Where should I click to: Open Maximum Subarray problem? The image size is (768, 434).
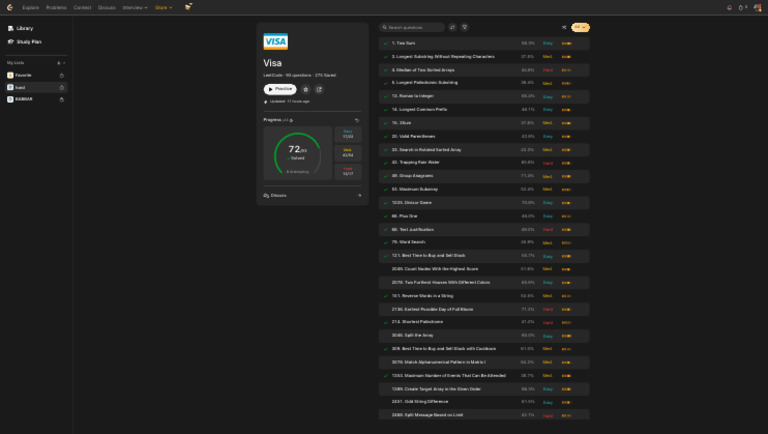point(415,190)
